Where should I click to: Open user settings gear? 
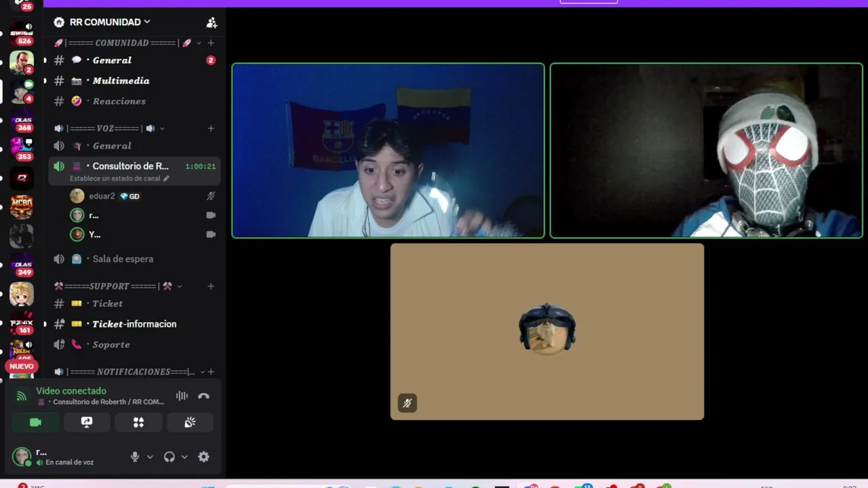pyautogui.click(x=203, y=457)
